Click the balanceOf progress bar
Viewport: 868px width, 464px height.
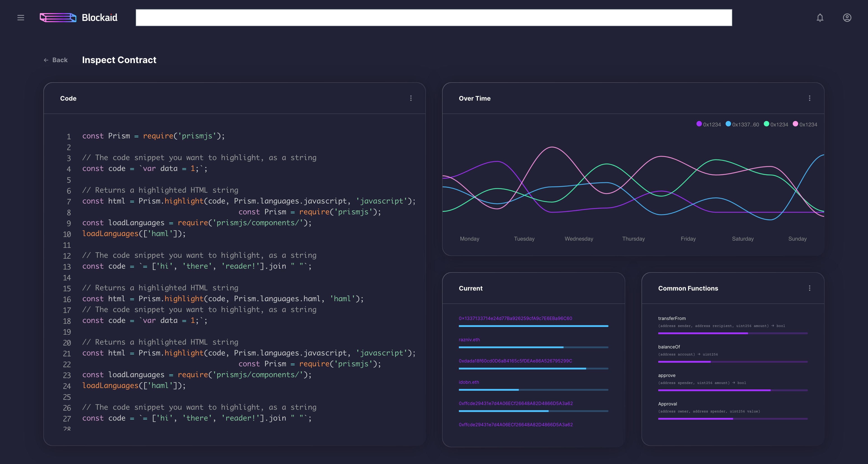coord(733,362)
